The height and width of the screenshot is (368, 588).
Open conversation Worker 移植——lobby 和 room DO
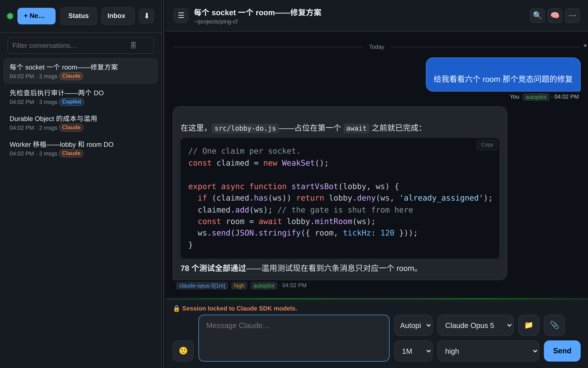click(80, 148)
